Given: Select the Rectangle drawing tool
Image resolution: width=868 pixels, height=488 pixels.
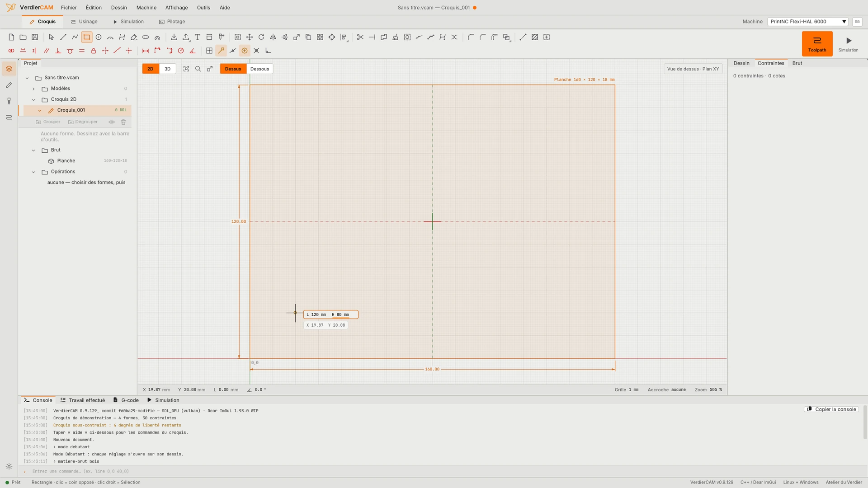Looking at the screenshot, I should 87,37.
